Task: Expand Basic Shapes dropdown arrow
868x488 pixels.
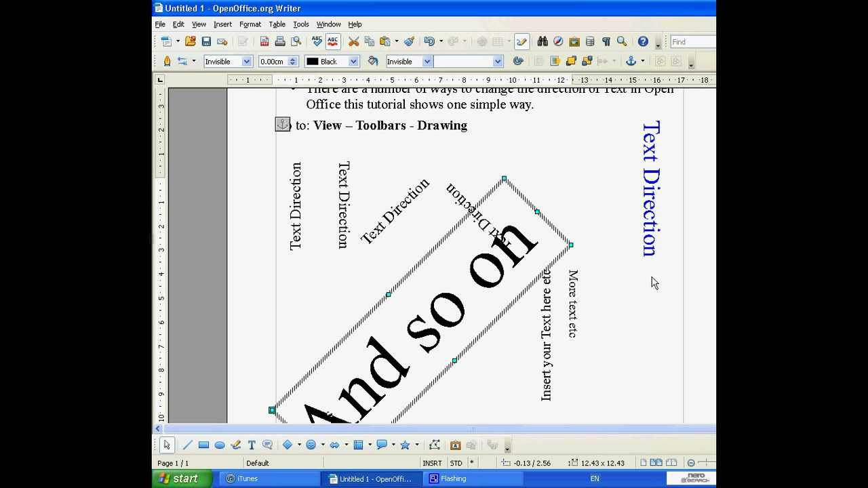Action: pyautogui.click(x=299, y=445)
